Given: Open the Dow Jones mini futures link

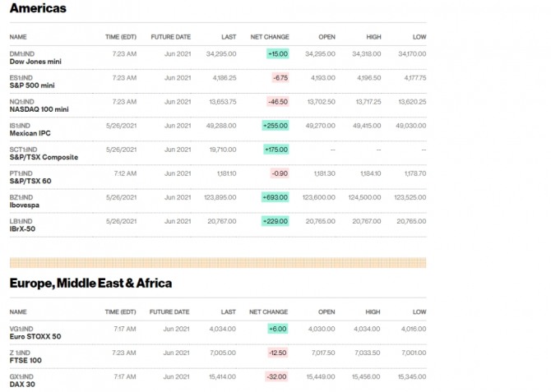Looking at the screenshot, I should (x=34, y=62).
